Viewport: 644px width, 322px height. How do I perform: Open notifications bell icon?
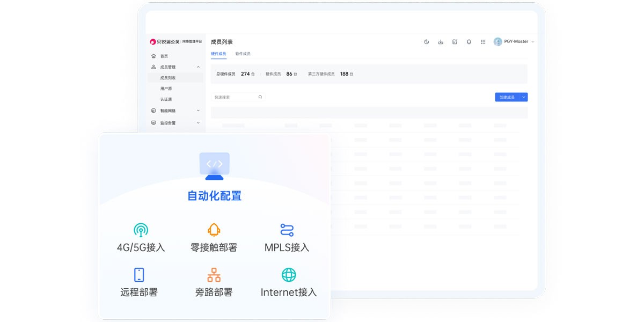[x=469, y=42]
